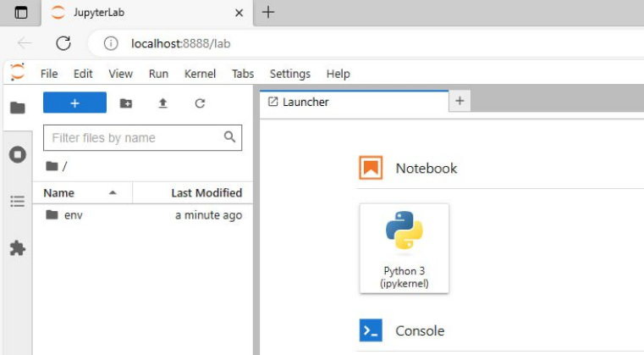This screenshot has height=355, width=644.
Task: Open the Running Terminals and Kernels panel
Action: point(18,155)
